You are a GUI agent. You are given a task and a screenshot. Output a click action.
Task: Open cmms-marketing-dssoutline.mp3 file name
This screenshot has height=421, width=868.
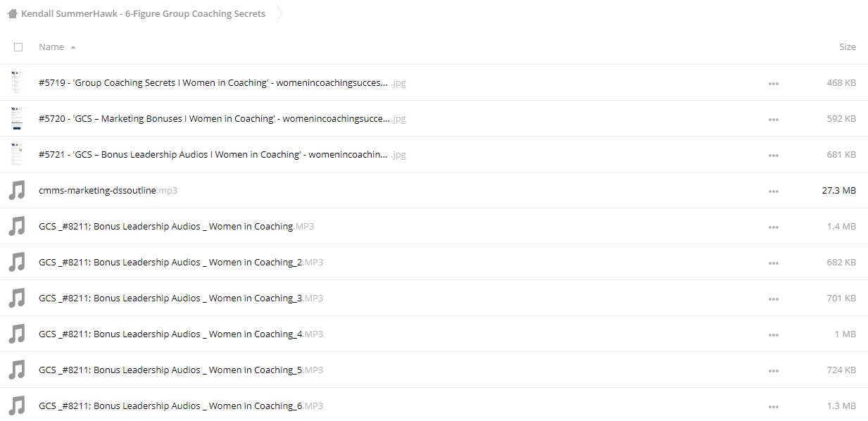click(x=107, y=191)
